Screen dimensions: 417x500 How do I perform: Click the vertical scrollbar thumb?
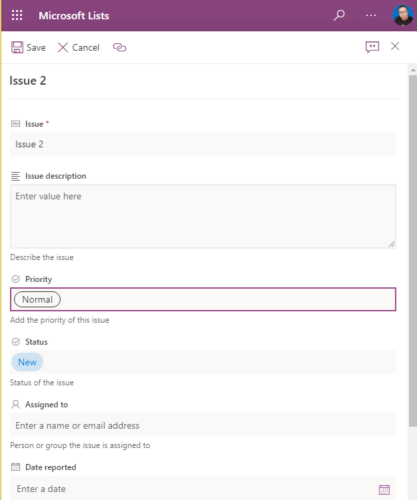tap(413, 250)
